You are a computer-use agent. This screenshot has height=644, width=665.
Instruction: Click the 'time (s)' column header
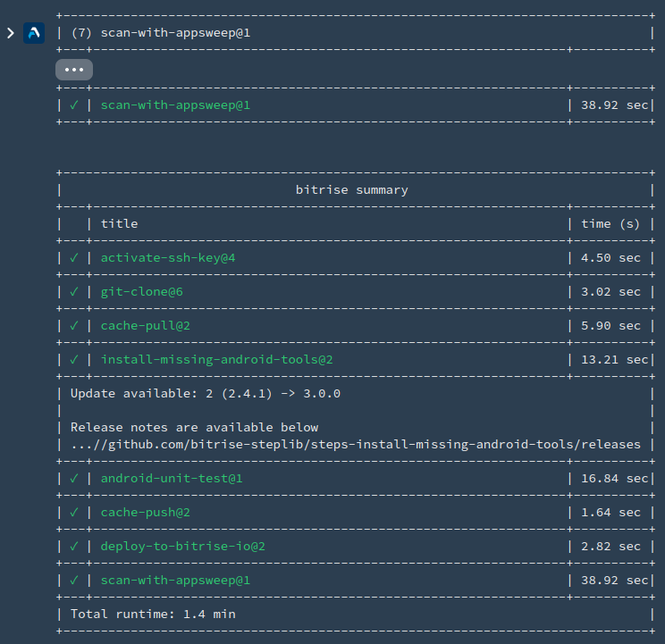click(610, 223)
